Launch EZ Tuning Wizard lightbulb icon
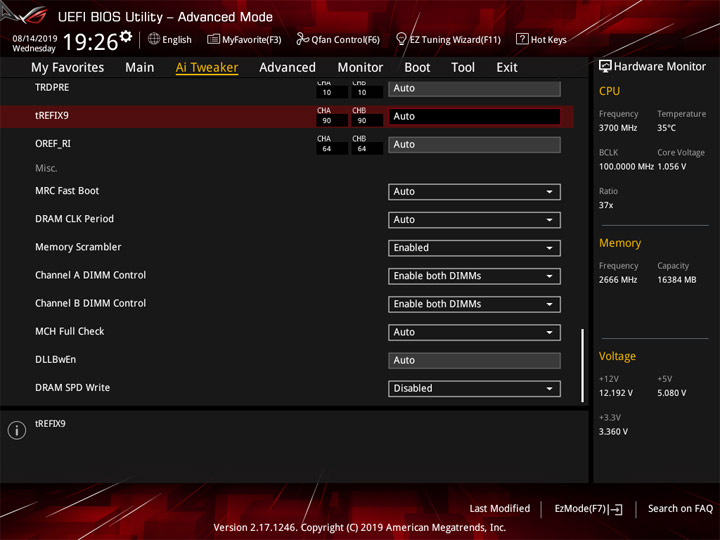 point(401,39)
